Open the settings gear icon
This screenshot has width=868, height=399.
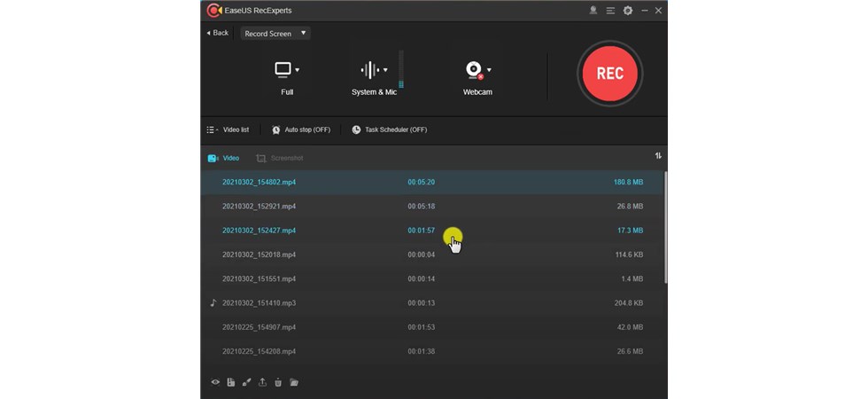pyautogui.click(x=628, y=11)
